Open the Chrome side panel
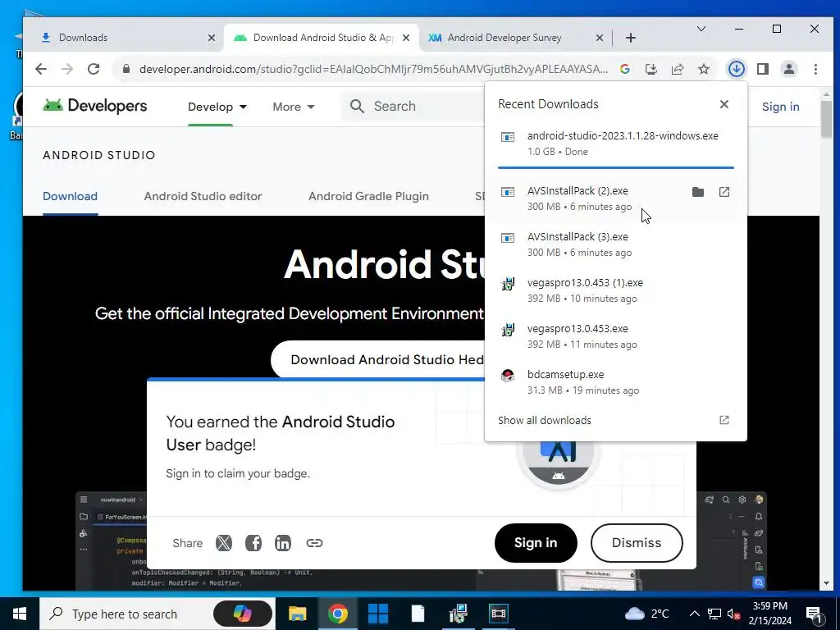Viewport: 840px width, 630px height. [763, 69]
